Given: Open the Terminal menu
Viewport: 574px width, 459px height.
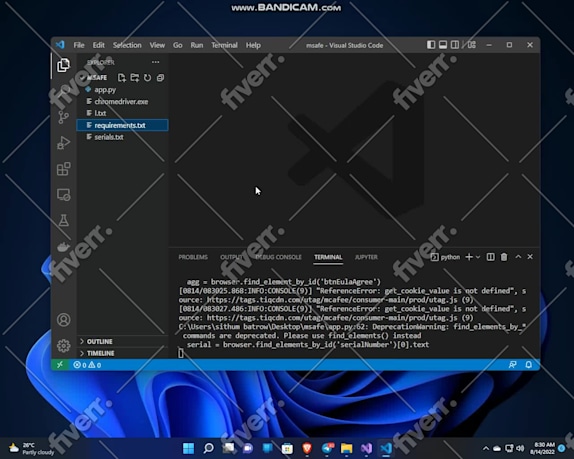Looking at the screenshot, I should pyautogui.click(x=224, y=45).
